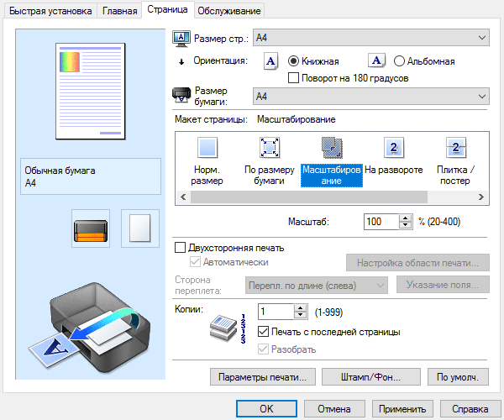The image size is (504, 420).
Task: Enable Поворот на 180 градусов
Action: tap(293, 78)
